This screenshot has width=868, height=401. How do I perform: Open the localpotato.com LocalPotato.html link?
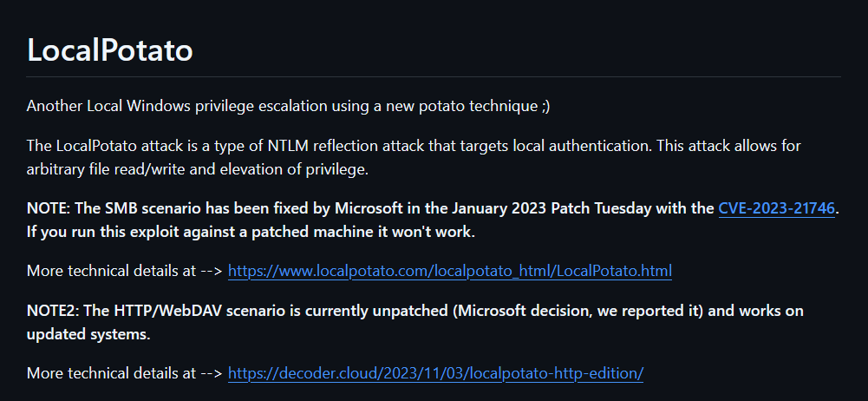(450, 271)
